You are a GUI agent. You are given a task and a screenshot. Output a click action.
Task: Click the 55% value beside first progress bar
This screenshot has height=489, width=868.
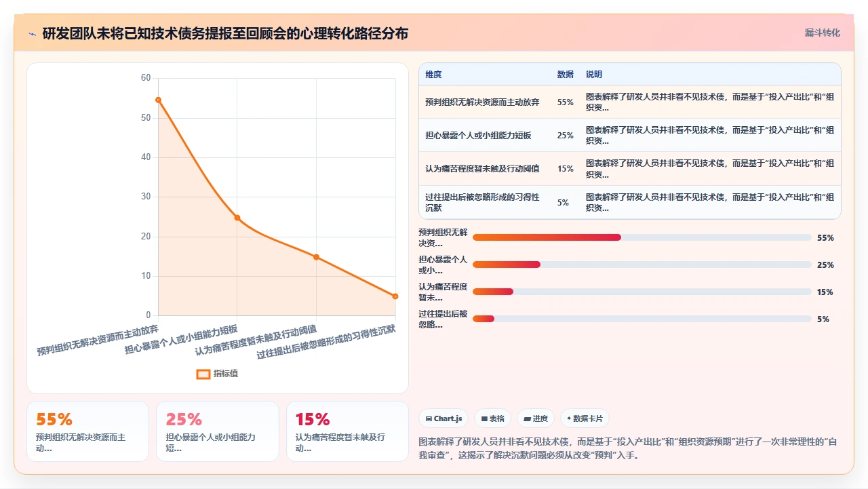click(825, 238)
